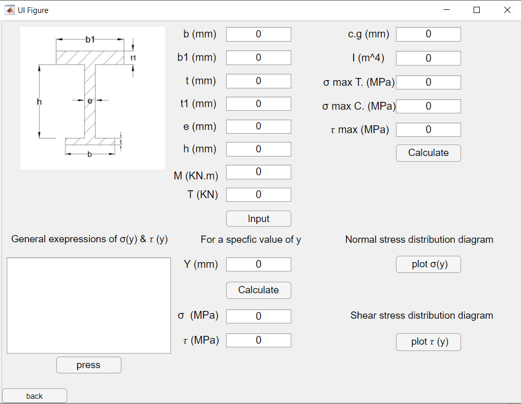Click the Input button
The height and width of the screenshot is (404, 521).
(259, 219)
